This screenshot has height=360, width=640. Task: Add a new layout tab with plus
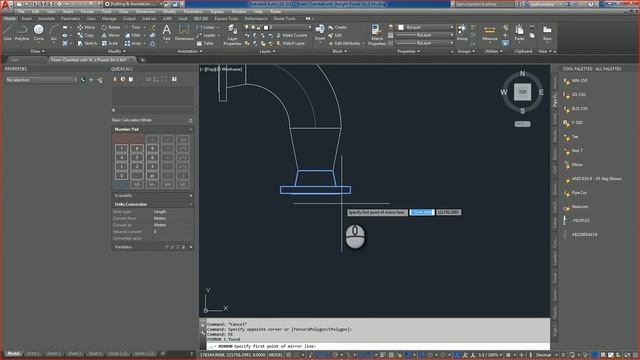pyautogui.click(x=163, y=353)
